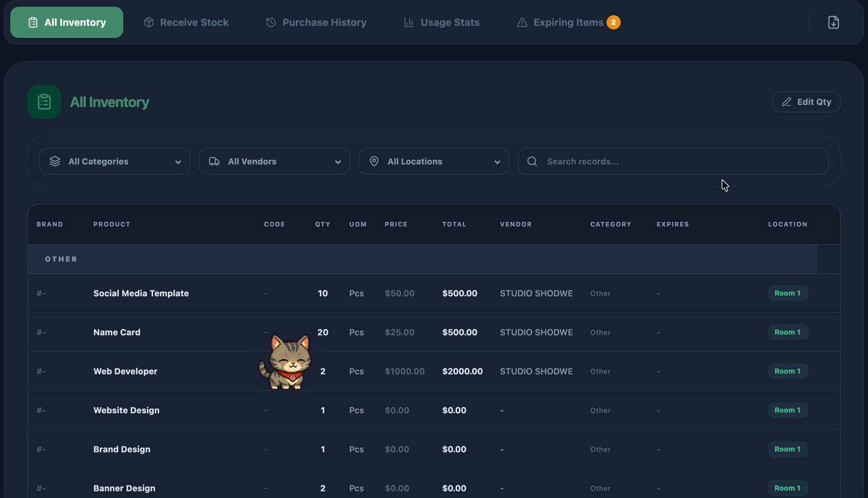Viewport: 868px width, 498px height.
Task: Click the VENDOR column header
Action: coord(515,224)
